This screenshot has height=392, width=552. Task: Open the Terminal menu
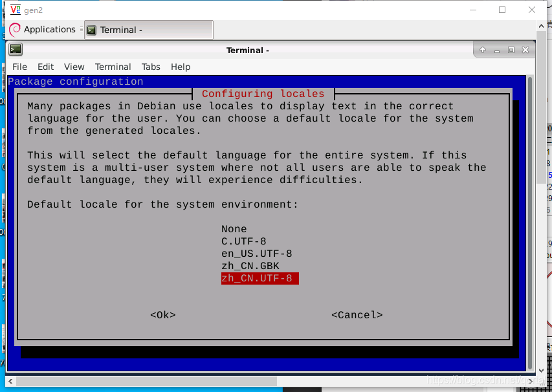113,67
